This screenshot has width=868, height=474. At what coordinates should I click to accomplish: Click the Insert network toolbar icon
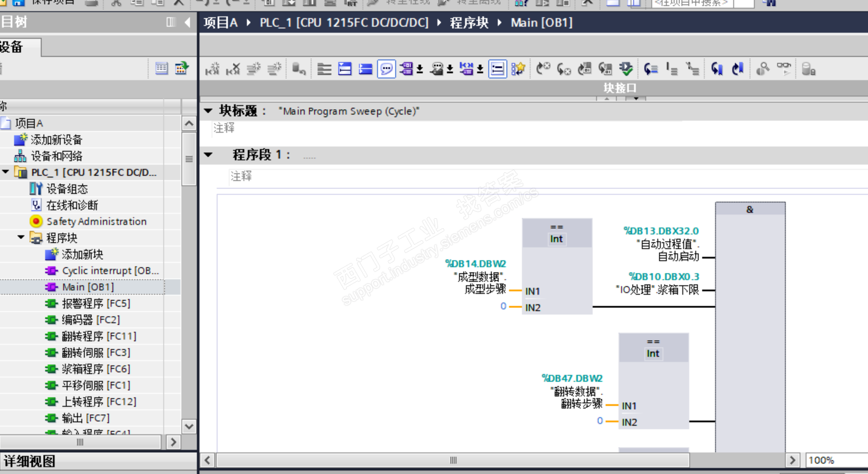point(212,70)
